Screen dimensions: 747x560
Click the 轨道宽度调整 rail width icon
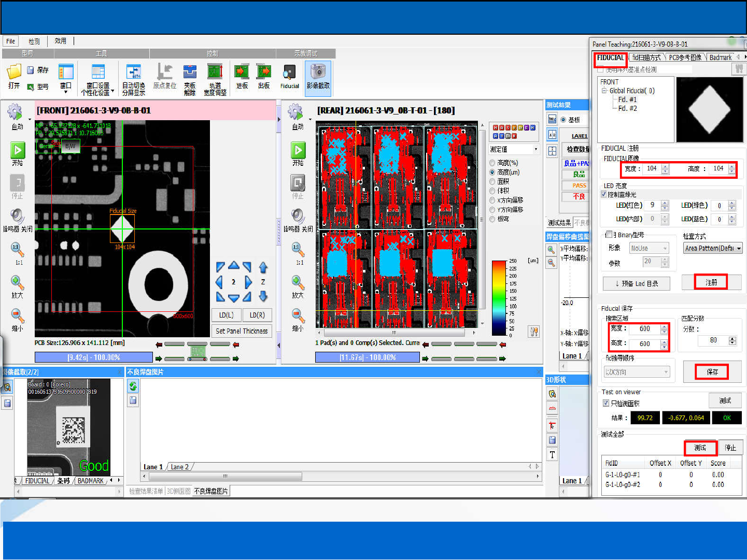[215, 71]
